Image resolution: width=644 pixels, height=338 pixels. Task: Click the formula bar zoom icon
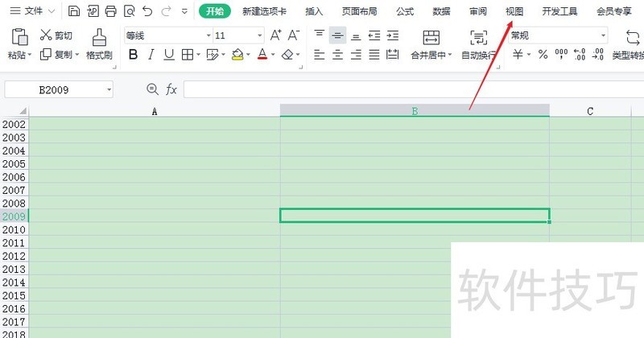(x=152, y=89)
